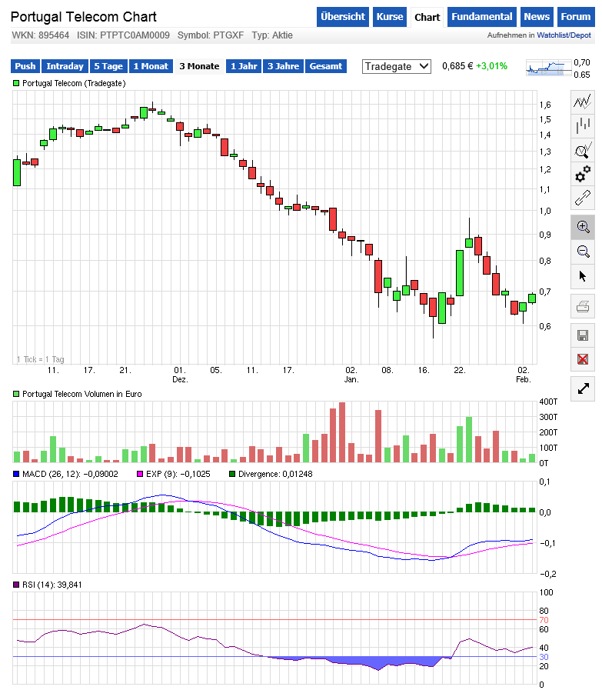Click the '1 Tick = 1 Tag' note
Screen dimensions: 602x700
(x=41, y=359)
